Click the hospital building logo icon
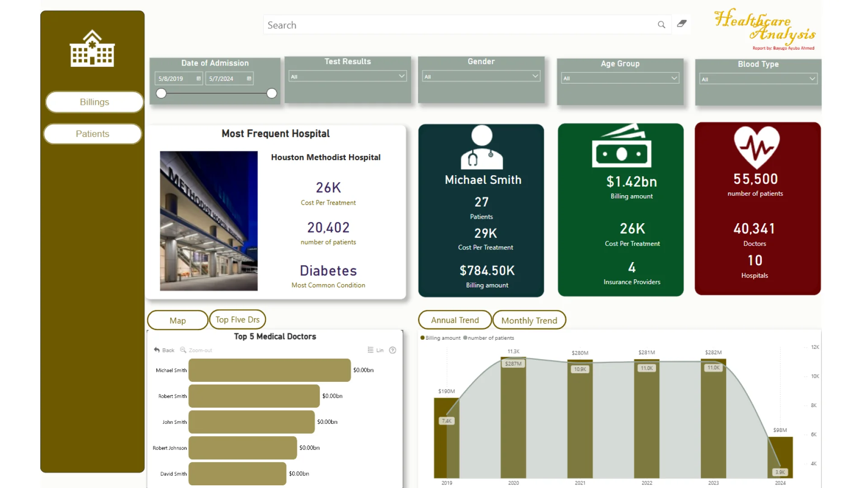This screenshot has height=488, width=868. coord(92,49)
